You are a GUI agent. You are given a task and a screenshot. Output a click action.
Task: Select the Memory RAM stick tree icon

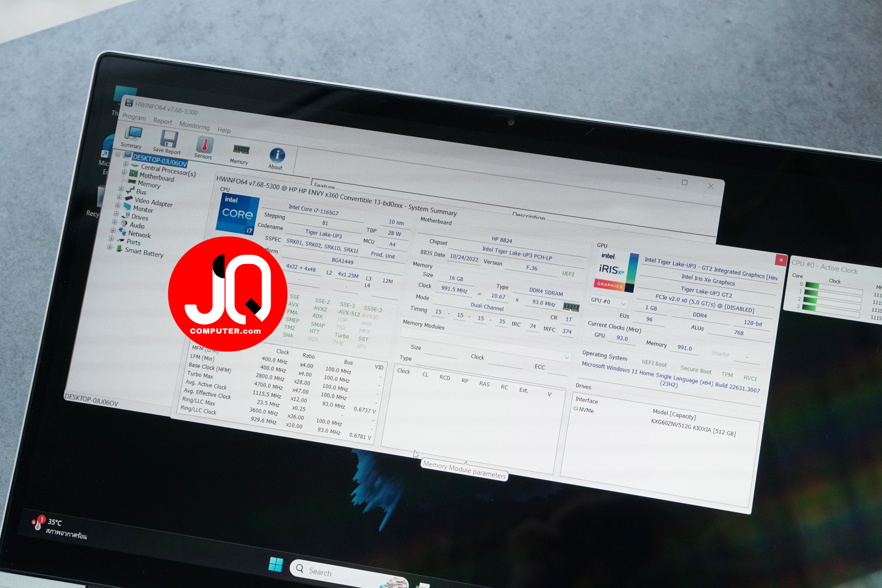[x=131, y=181]
